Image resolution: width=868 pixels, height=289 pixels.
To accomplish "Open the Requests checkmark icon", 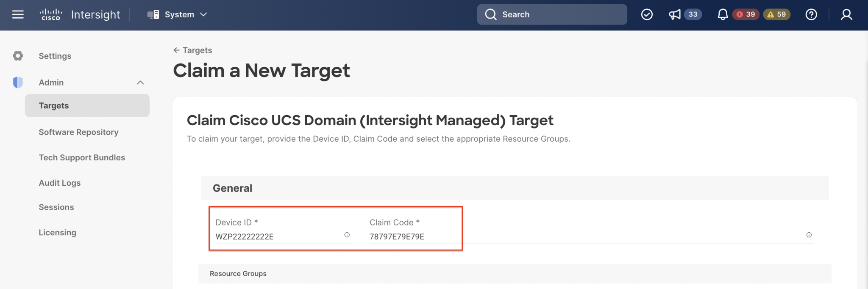I will click(647, 14).
